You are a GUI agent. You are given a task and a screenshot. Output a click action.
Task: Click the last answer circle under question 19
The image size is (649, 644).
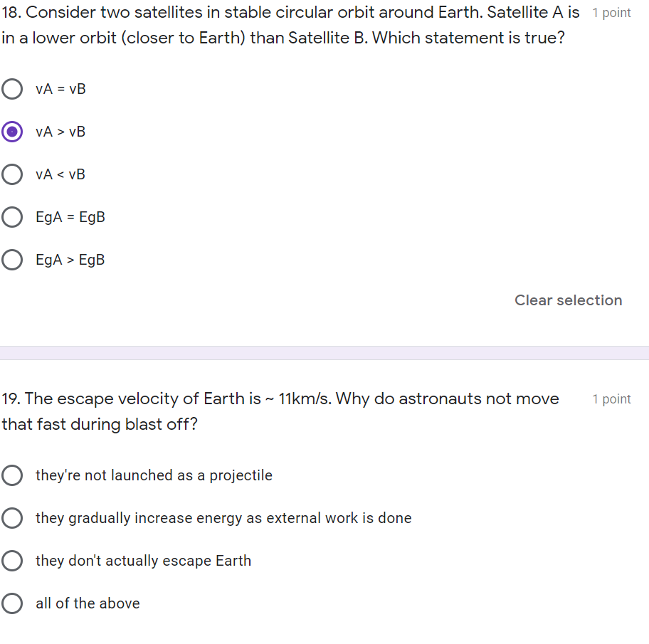12,603
